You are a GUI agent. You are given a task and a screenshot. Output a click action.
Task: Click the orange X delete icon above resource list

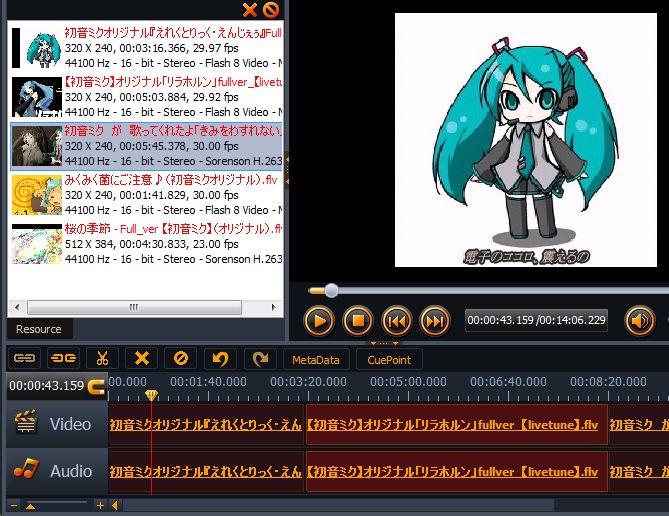click(x=250, y=9)
